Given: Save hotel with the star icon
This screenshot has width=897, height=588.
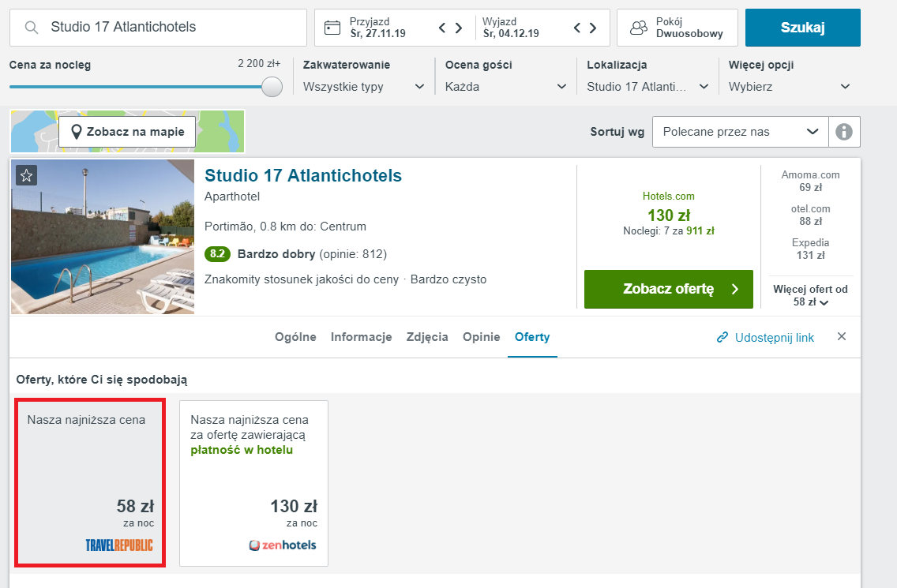Looking at the screenshot, I should [x=26, y=175].
